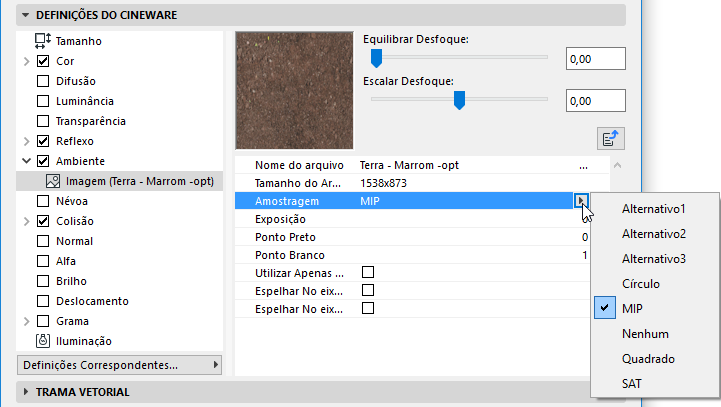The height and width of the screenshot is (407, 721).
Task: Click the Equilibrar Desfoque value field
Action: click(595, 59)
